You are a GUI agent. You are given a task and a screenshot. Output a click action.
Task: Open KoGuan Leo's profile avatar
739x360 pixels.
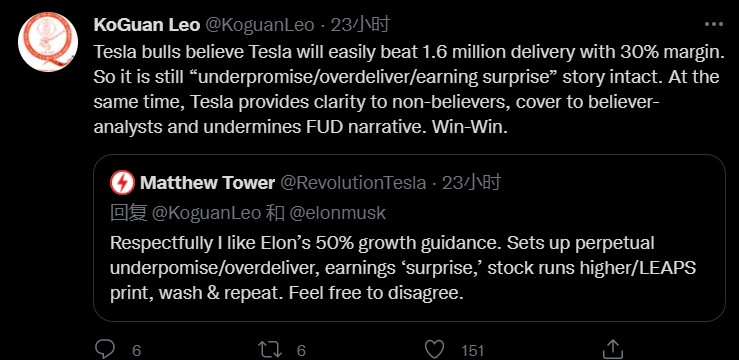(48, 41)
